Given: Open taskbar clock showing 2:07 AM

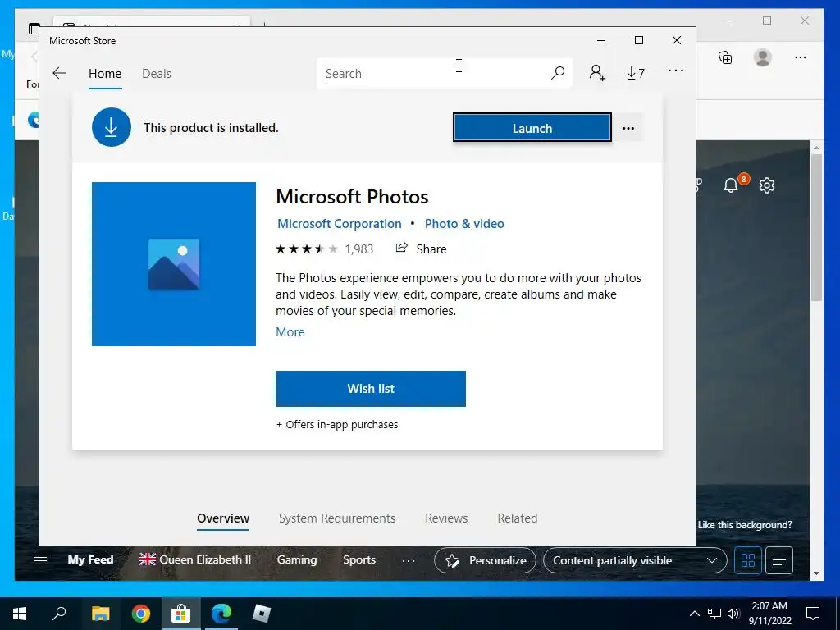Looking at the screenshot, I should coord(769,614).
